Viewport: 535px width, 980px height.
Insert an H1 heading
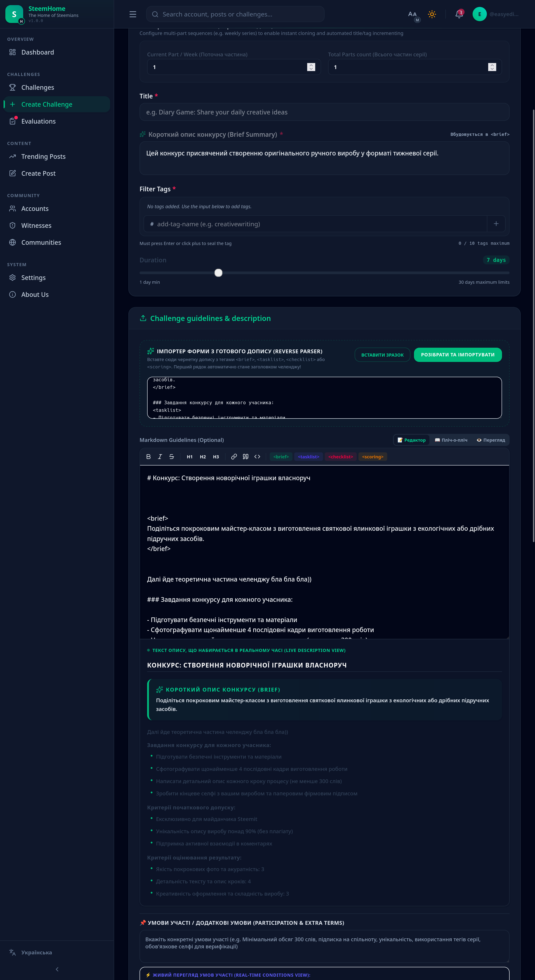pos(190,457)
